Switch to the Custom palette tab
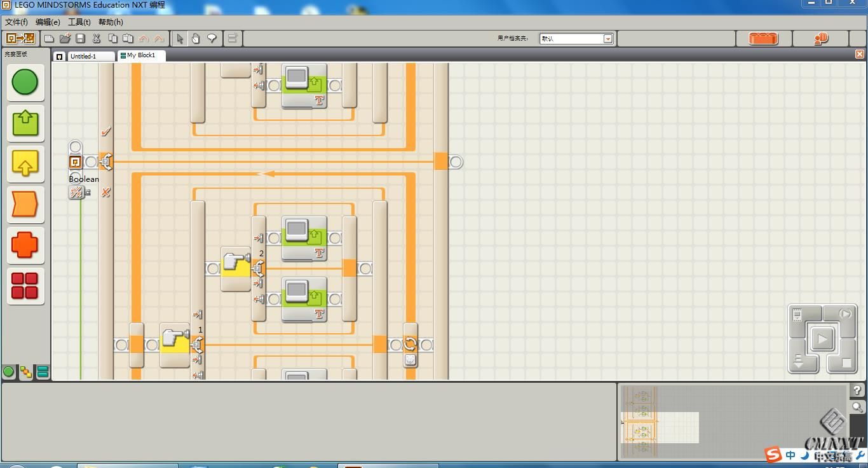Image resolution: width=868 pixels, height=468 pixels. [43, 372]
